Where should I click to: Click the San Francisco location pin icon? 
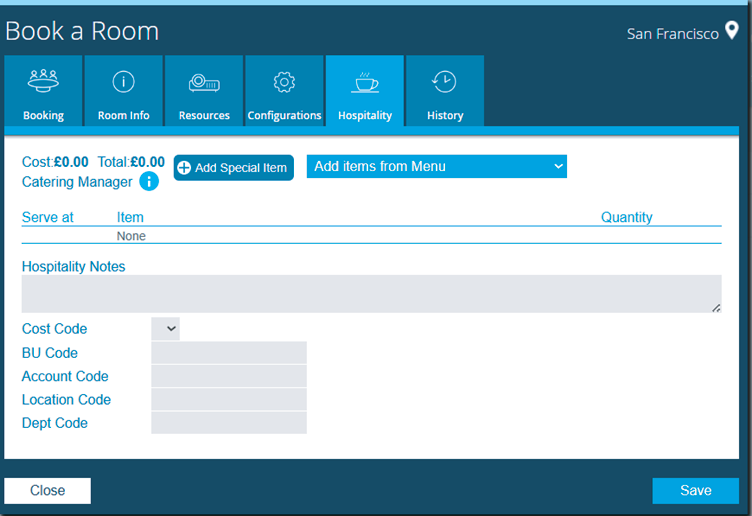(x=731, y=32)
